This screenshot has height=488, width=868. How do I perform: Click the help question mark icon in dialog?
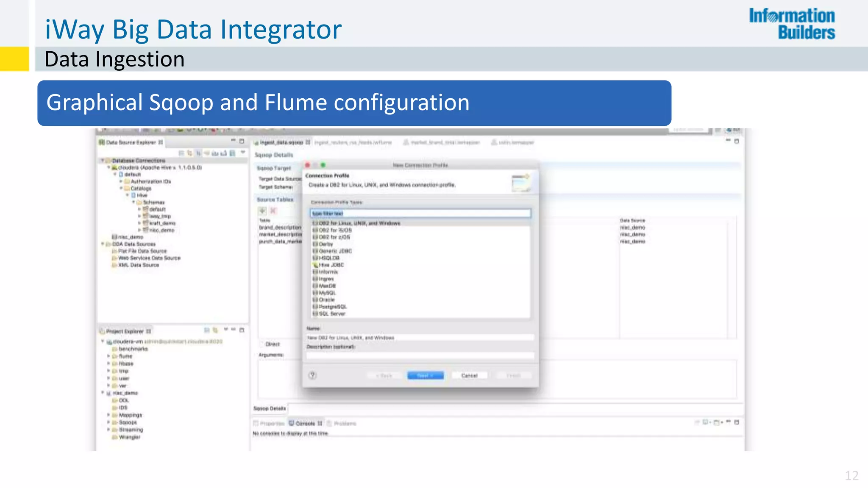(x=312, y=375)
